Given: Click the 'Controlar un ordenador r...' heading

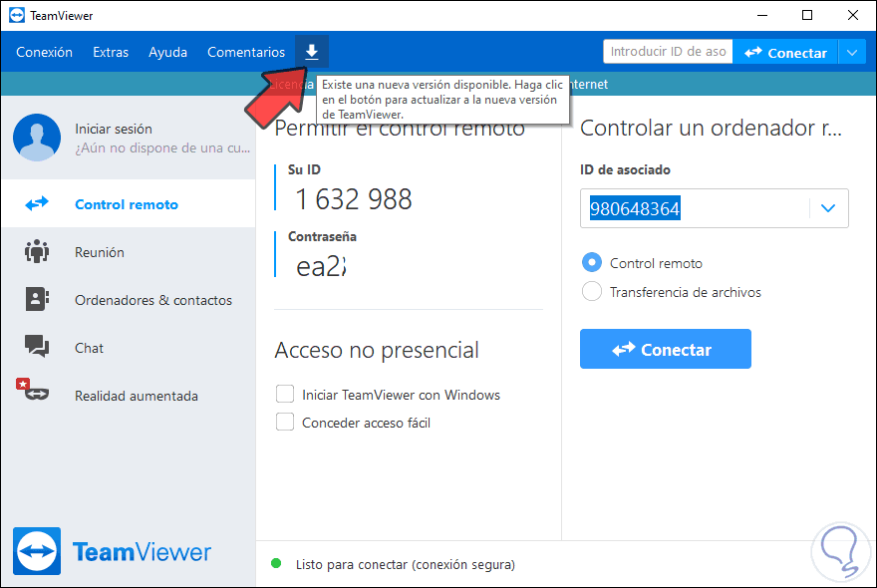Looking at the screenshot, I should tap(711, 128).
